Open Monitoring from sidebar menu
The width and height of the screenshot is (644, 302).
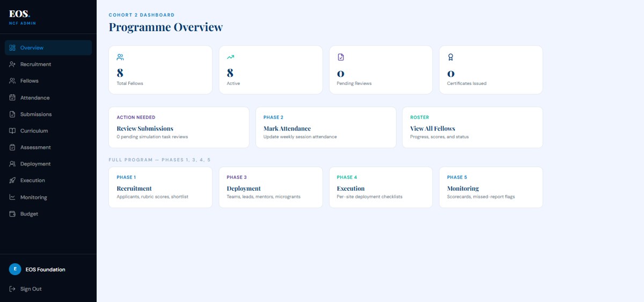(48, 197)
